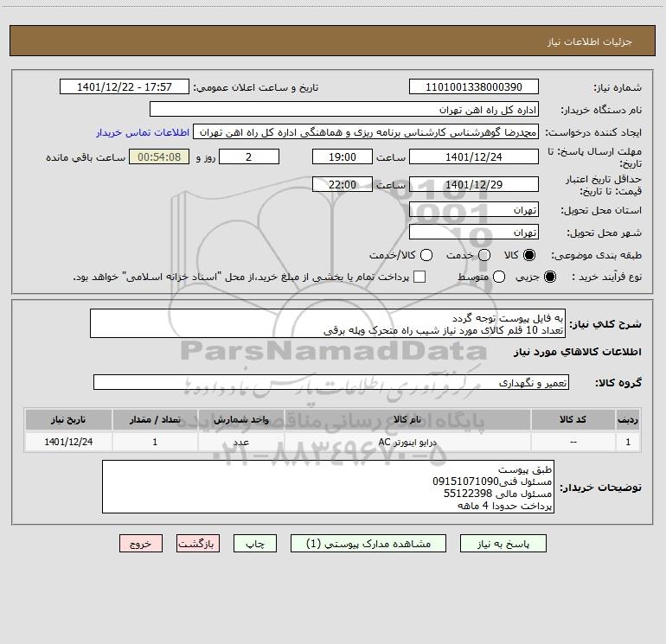Screen dimensions: 666x644
Task: Click the شماره نیاز label
Action: pos(618,88)
